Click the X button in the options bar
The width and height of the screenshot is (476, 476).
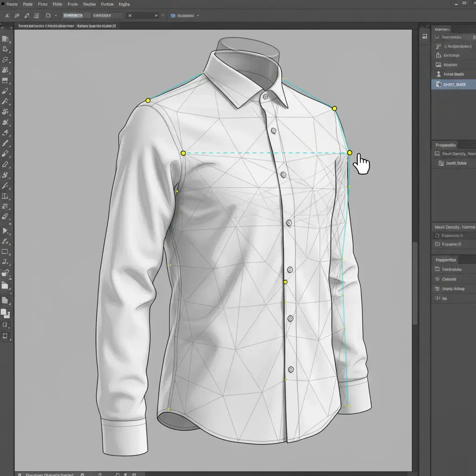[x=130, y=15]
